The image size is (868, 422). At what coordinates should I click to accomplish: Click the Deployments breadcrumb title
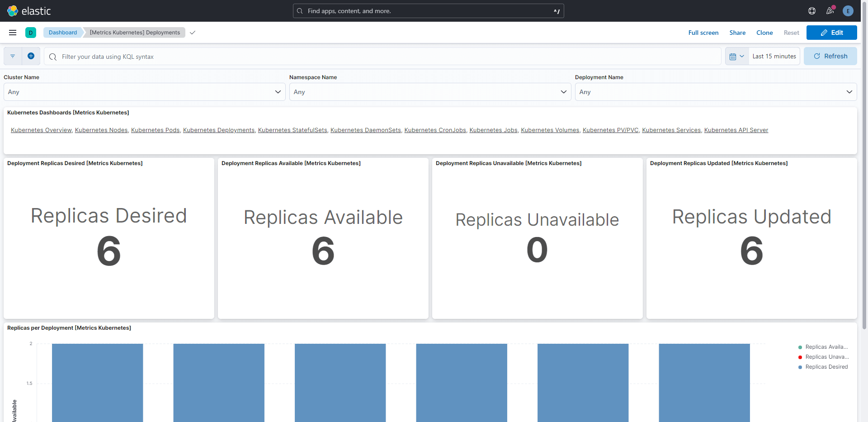135,33
